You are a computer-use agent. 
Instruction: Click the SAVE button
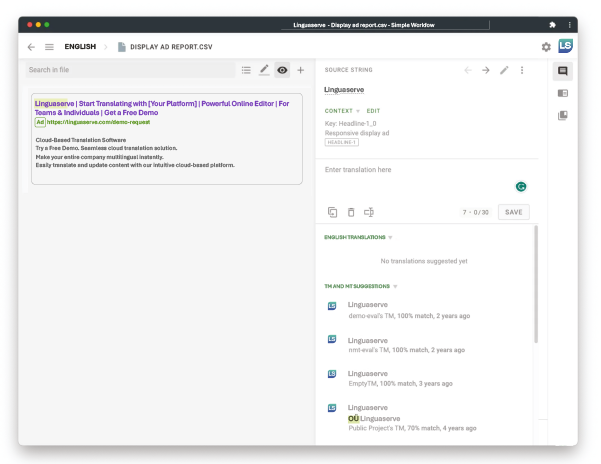pyautogui.click(x=513, y=212)
